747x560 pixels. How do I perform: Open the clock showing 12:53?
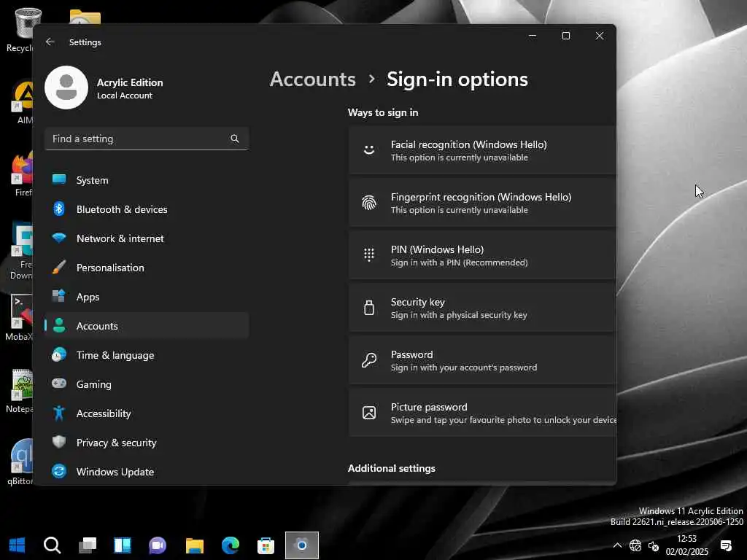pos(686,545)
